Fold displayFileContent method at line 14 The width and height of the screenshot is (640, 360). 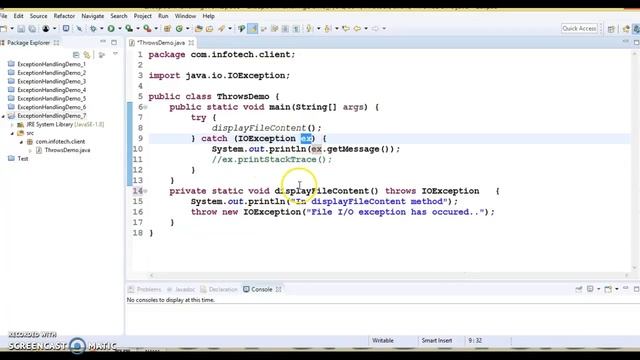pos(145,191)
